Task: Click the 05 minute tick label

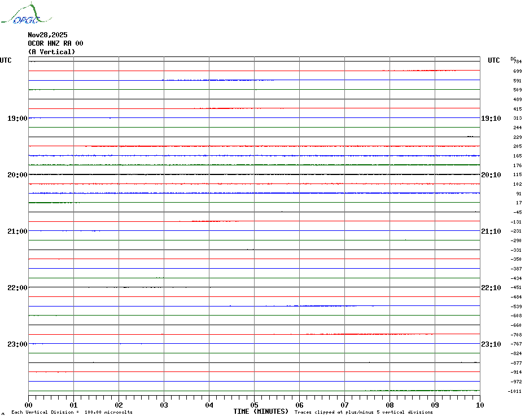Action: click(x=254, y=405)
